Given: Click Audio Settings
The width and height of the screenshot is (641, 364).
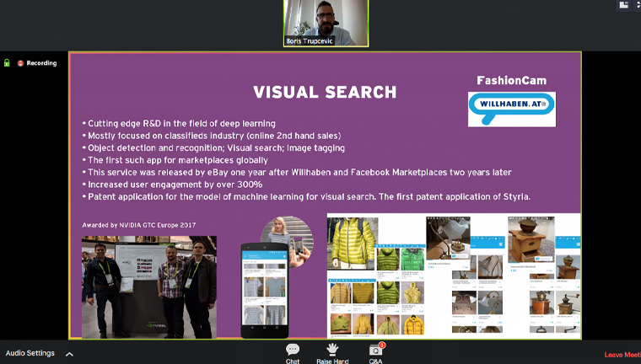Looking at the screenshot, I should tap(30, 353).
